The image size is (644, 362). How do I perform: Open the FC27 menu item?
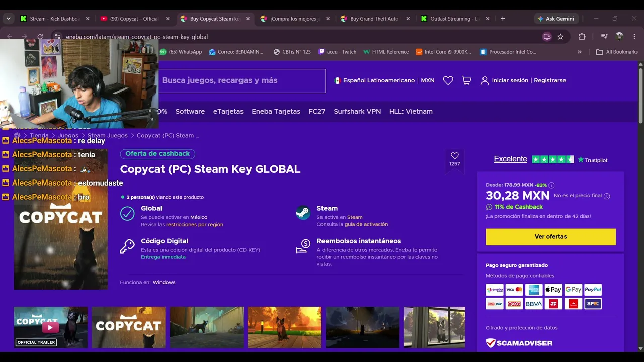[x=317, y=111]
